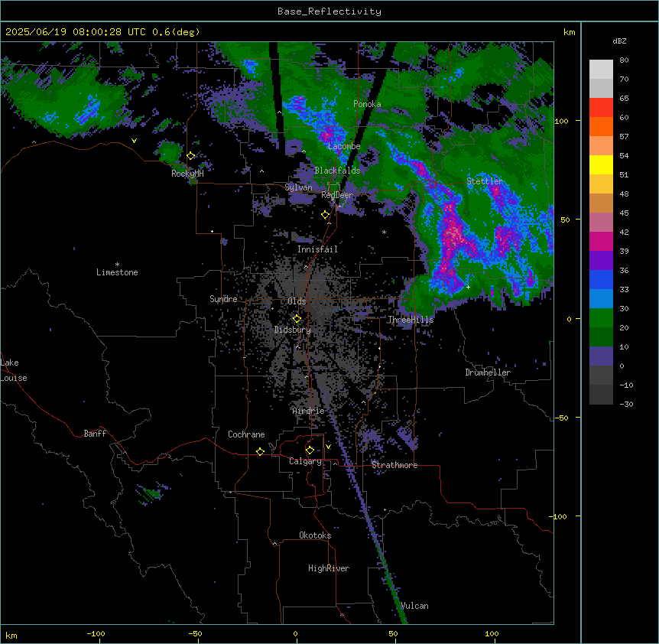The width and height of the screenshot is (659, 644).
Task: Click the Sundre label
Action: [223, 299]
